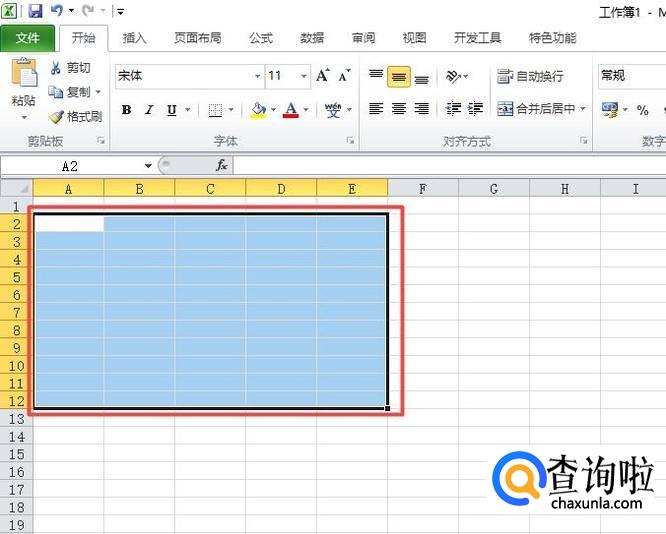Click the borders icon in font group
This screenshot has height=534, width=666.
(215, 110)
